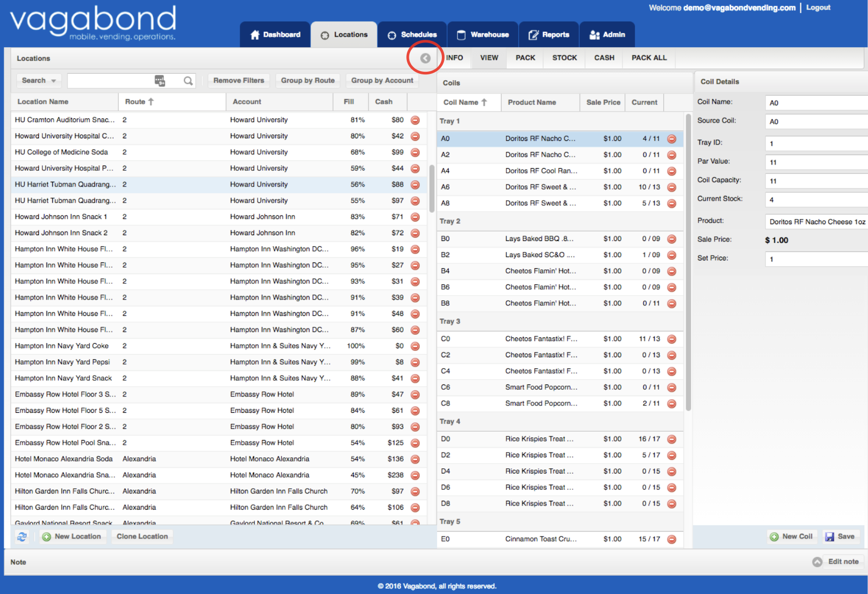Screen dimensions: 868x594
Task: Sort locations by Fill column
Action: point(350,102)
